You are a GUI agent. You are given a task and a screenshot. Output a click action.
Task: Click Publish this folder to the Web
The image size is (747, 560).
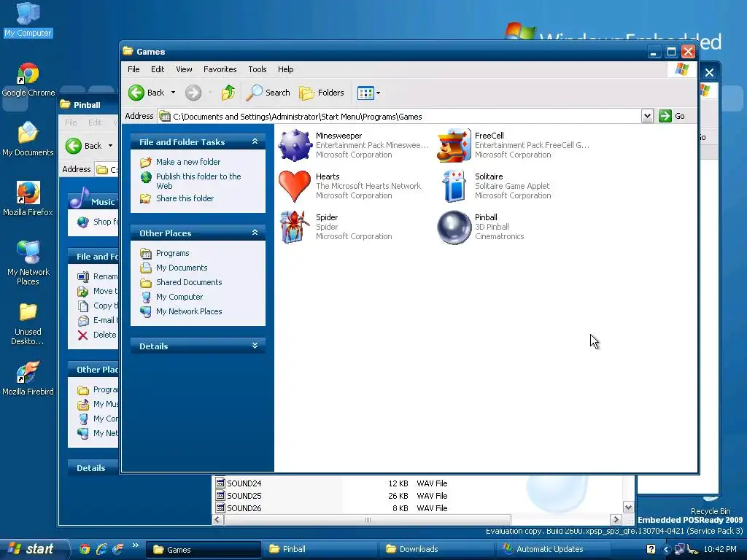pos(198,181)
